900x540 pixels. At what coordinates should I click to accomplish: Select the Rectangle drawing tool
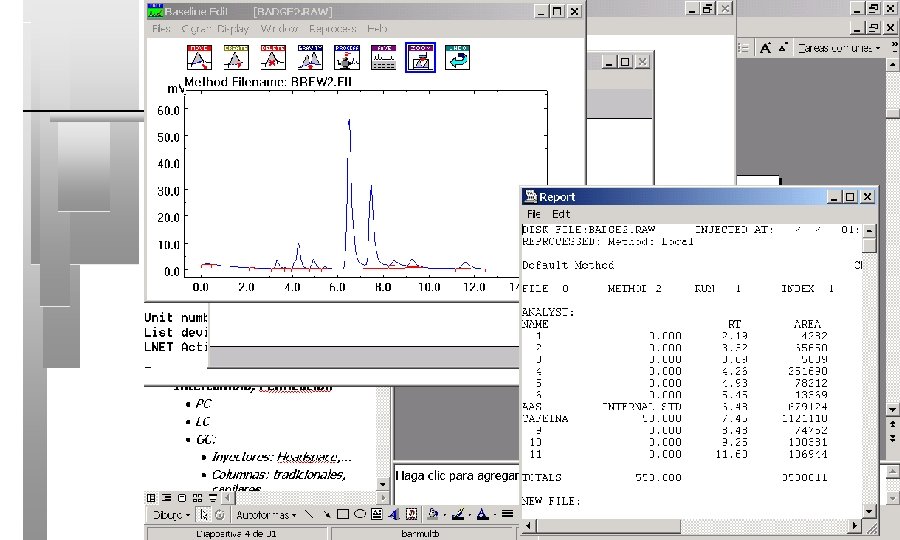(x=343, y=514)
